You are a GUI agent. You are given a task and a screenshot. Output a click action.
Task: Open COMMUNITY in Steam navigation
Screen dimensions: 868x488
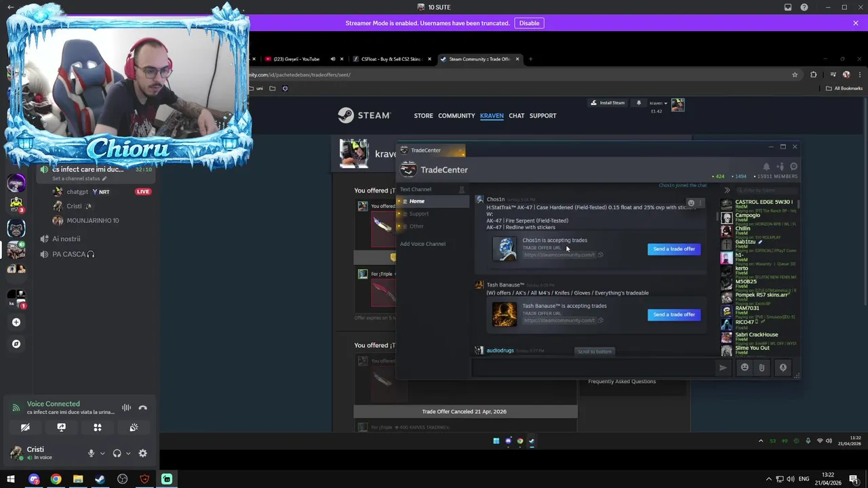pyautogui.click(x=456, y=116)
